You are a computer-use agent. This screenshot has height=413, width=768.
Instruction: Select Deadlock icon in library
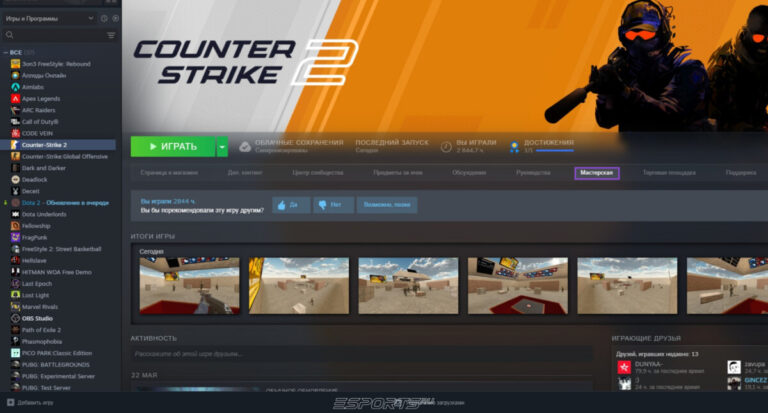click(15, 179)
